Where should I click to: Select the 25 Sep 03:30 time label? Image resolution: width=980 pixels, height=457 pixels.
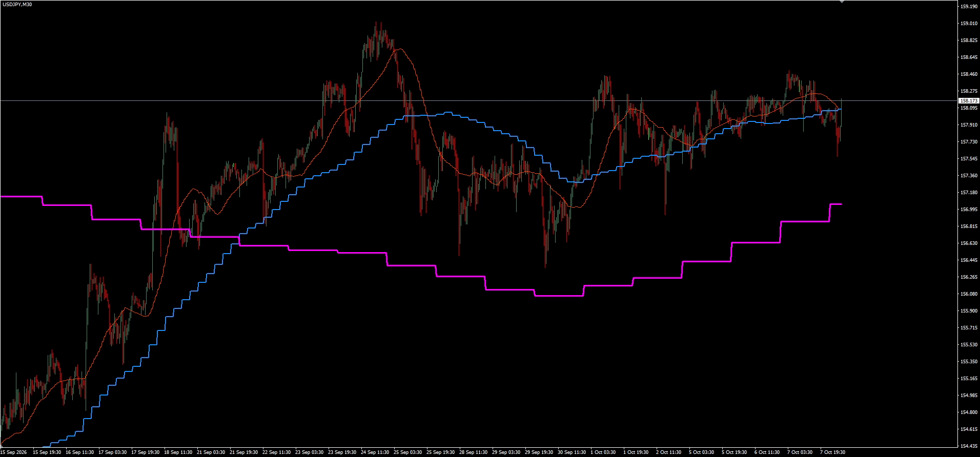click(409, 453)
